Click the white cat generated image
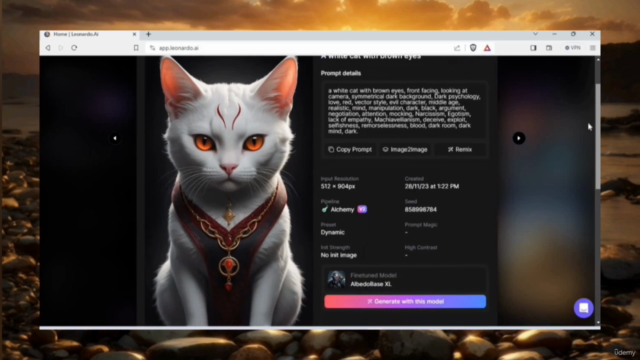Screen dimensions: 640x360 pyautogui.click(x=229, y=191)
